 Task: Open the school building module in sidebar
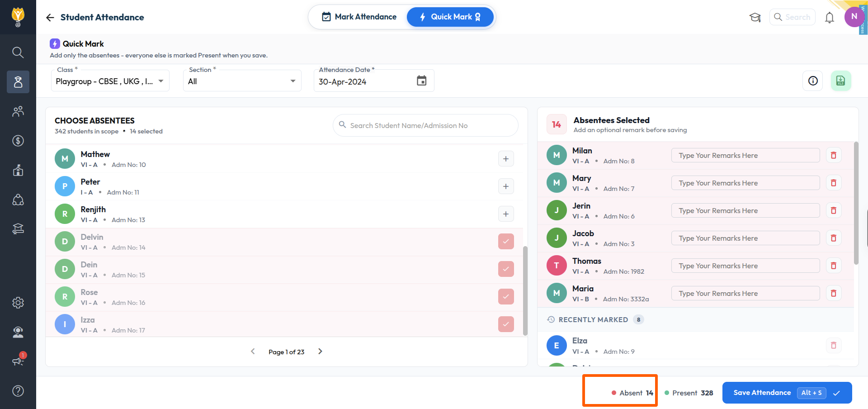pyautogui.click(x=18, y=170)
